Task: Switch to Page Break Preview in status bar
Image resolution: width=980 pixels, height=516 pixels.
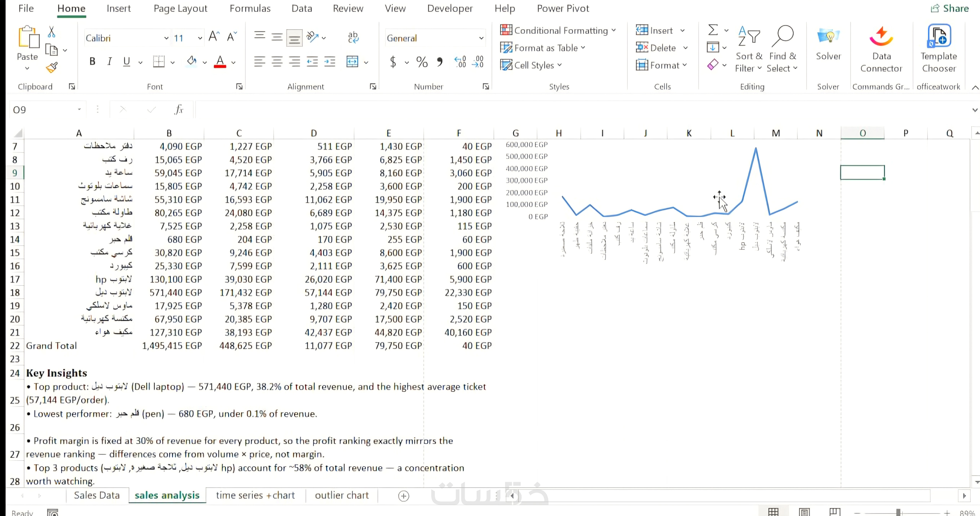Action: click(x=835, y=512)
